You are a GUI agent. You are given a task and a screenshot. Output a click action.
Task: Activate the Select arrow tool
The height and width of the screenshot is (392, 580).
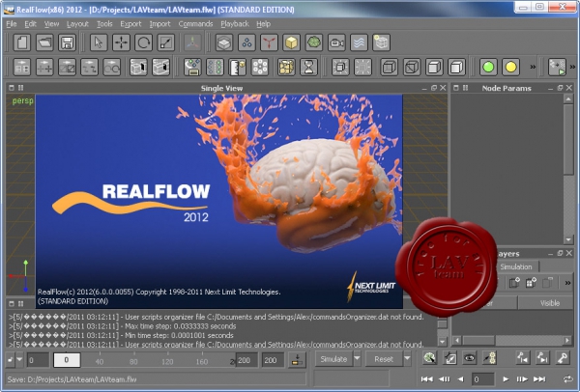[99, 42]
